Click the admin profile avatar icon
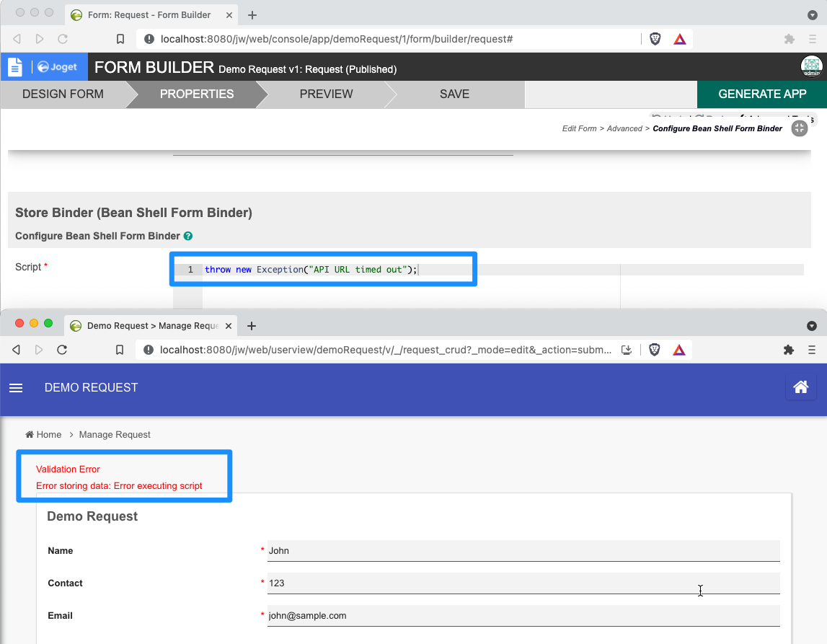Screen dimensions: 827x644 (x=811, y=66)
